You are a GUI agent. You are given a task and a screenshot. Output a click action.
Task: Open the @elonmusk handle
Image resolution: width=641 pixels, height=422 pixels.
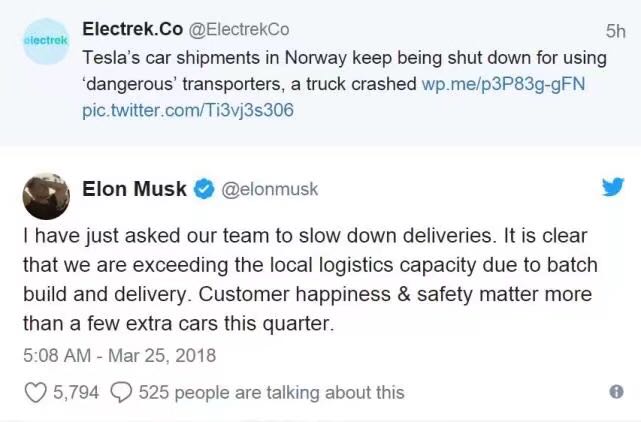click(x=269, y=189)
